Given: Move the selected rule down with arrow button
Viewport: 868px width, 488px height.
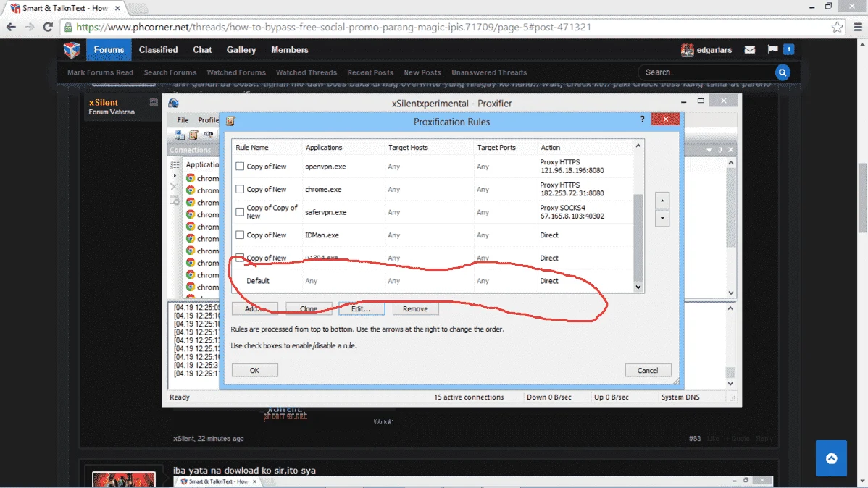Looking at the screenshot, I should point(662,218).
